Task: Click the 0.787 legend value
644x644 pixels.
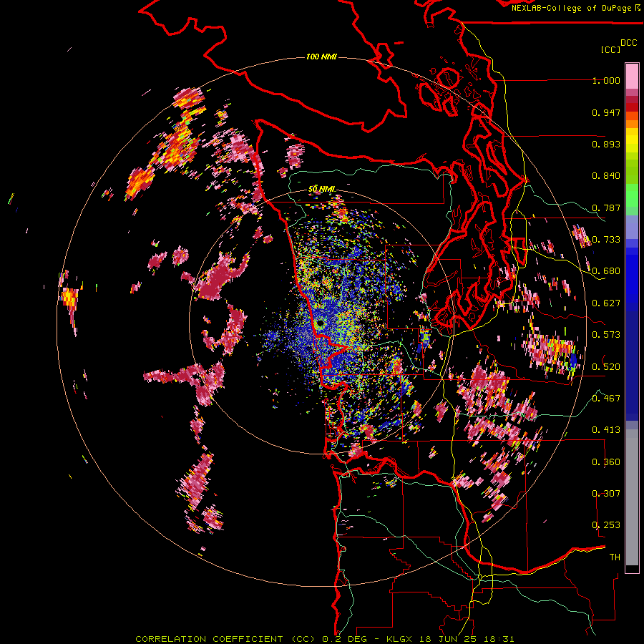Action: coord(606,208)
